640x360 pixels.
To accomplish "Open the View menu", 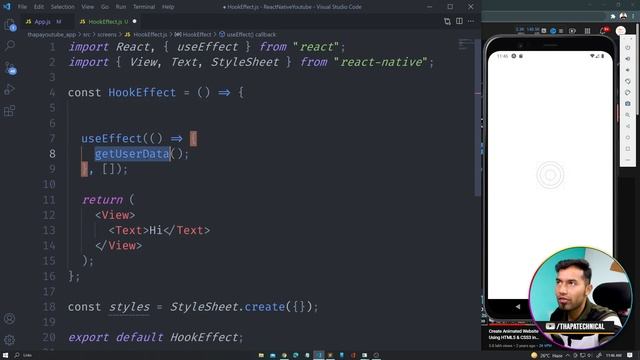I will point(87,7).
